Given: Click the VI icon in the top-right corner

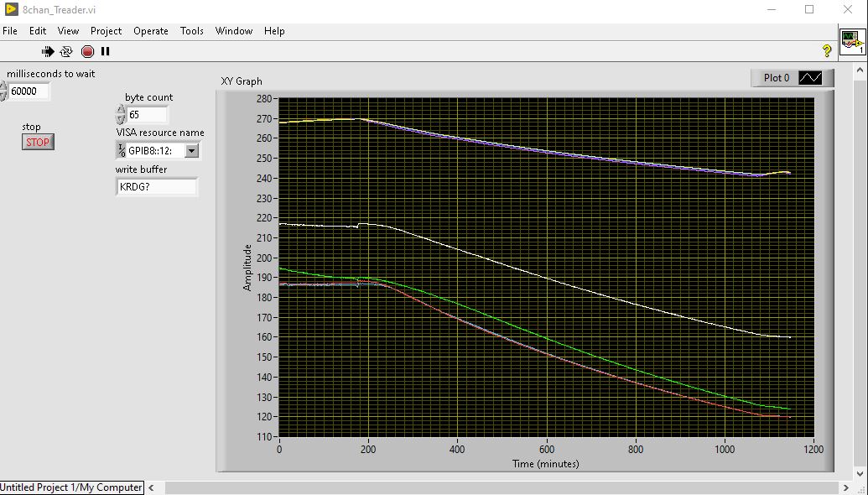Looking at the screenshot, I should pyautogui.click(x=852, y=41).
